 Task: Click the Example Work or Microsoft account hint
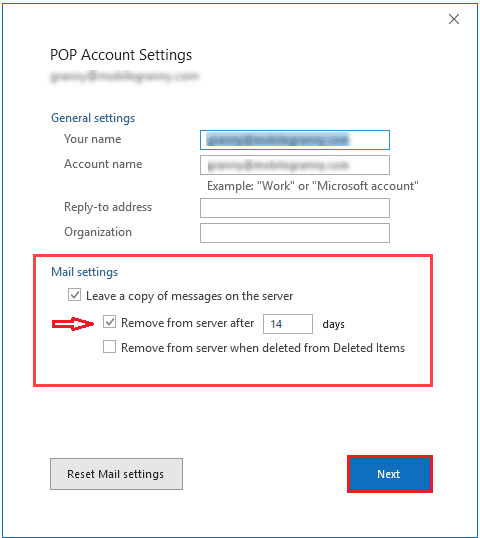click(313, 186)
